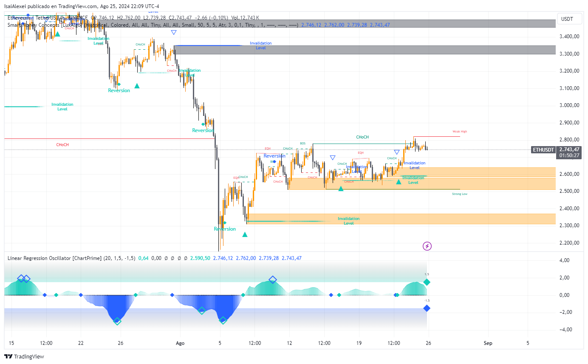The image size is (588, 364).
Task: Click the 2.900,00 price axis label
Action: [x=570, y=123]
